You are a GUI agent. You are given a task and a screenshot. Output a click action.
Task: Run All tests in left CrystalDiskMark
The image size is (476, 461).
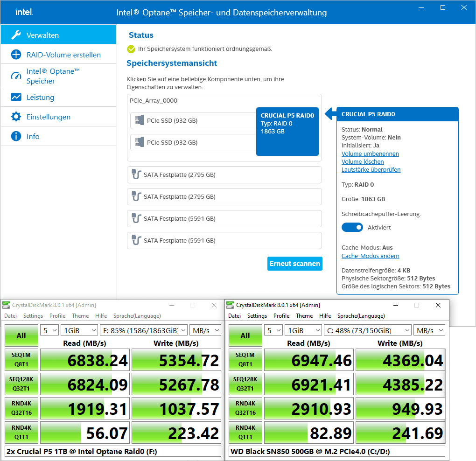[21, 335]
